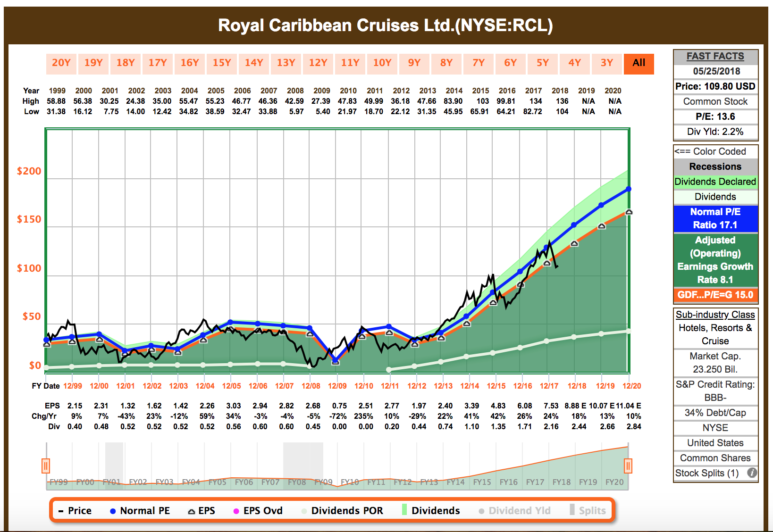Click the 12/09 FY date label
This screenshot has width=773, height=532.
tap(337, 386)
